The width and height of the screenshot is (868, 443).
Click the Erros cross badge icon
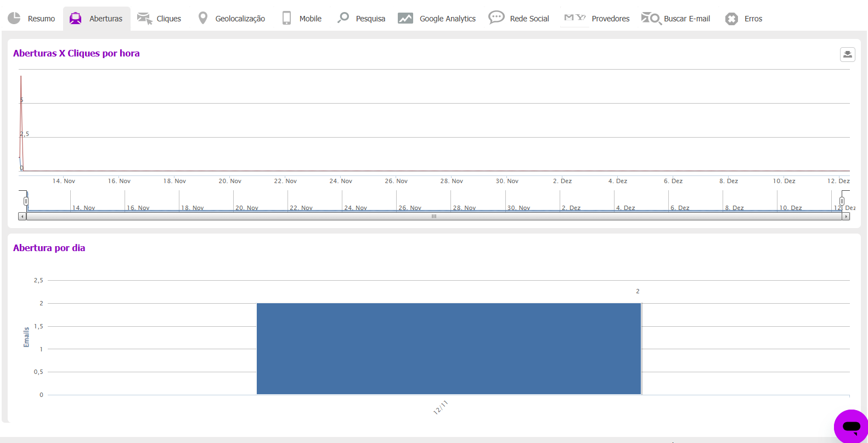[x=731, y=19]
